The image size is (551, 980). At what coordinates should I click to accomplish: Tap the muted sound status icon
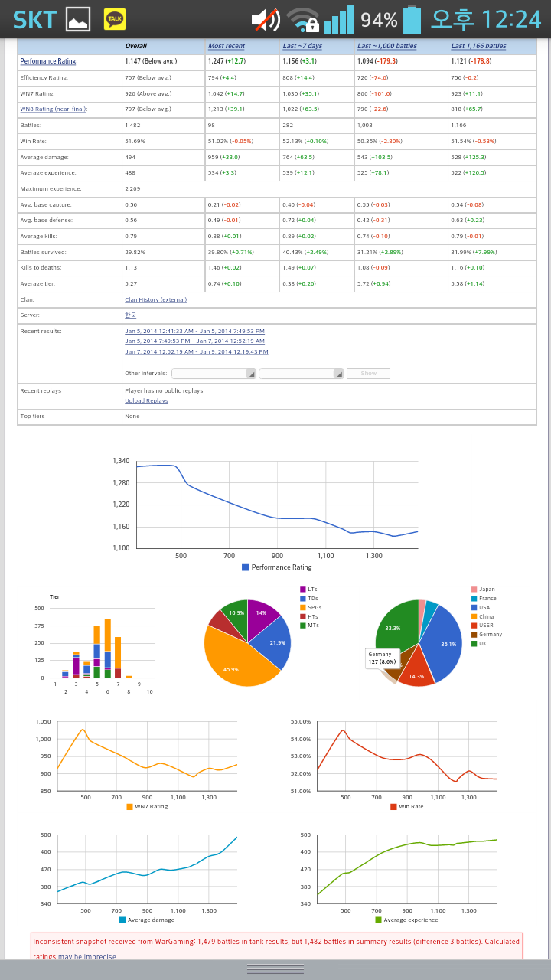(x=266, y=20)
